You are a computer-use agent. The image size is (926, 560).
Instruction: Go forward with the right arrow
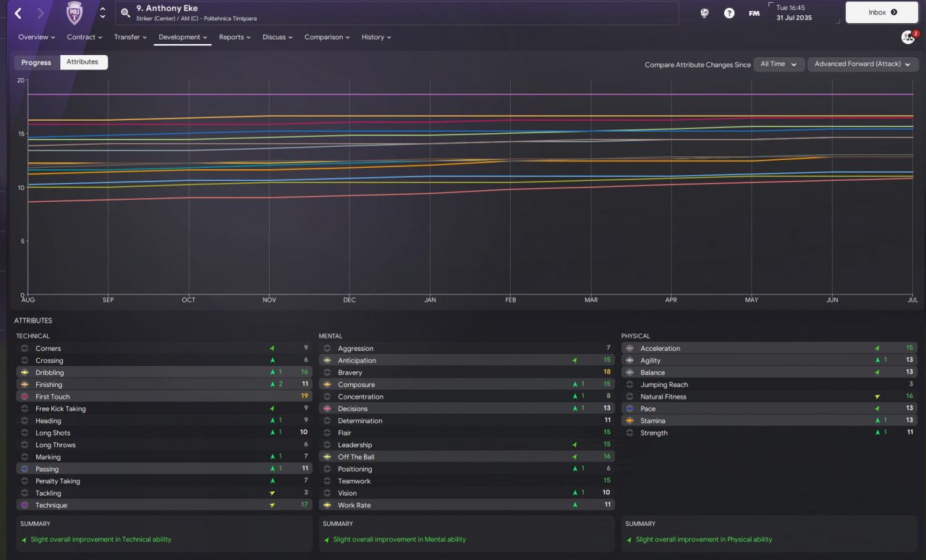(x=40, y=13)
